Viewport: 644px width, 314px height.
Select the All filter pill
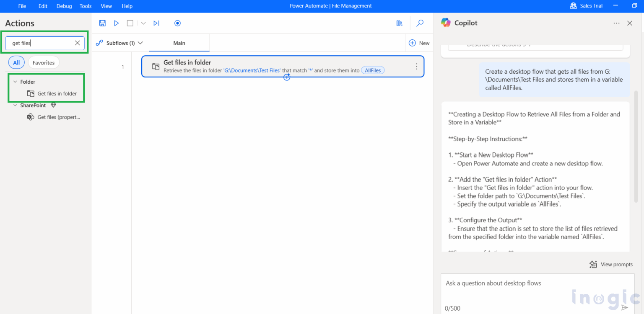pos(16,63)
